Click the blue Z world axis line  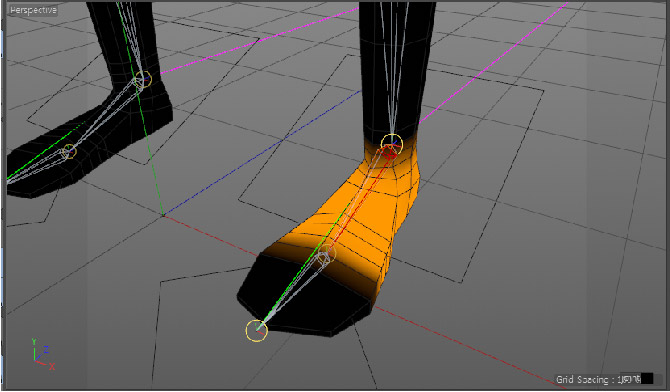point(261,154)
